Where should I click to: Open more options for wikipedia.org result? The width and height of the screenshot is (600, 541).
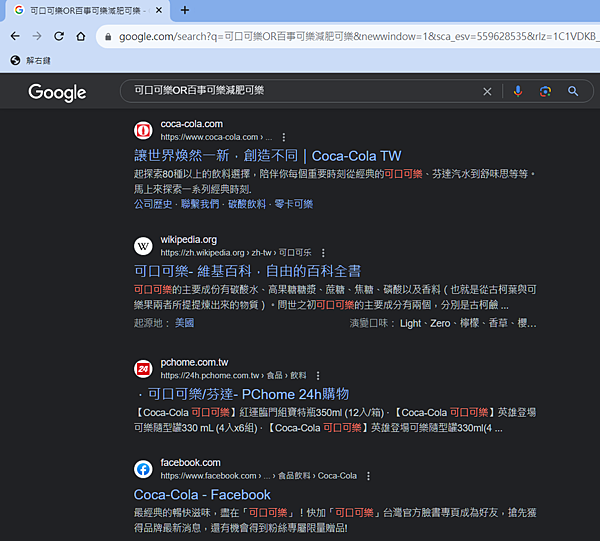(323, 253)
